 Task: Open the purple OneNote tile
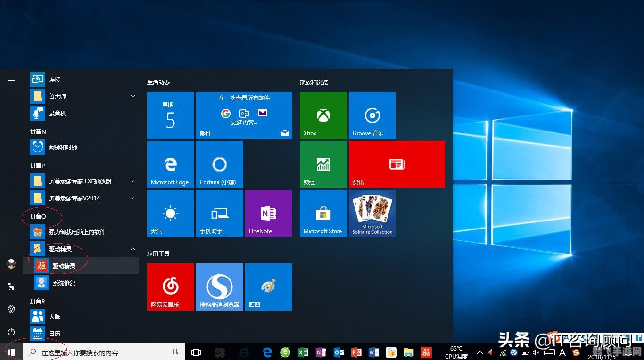(x=269, y=213)
